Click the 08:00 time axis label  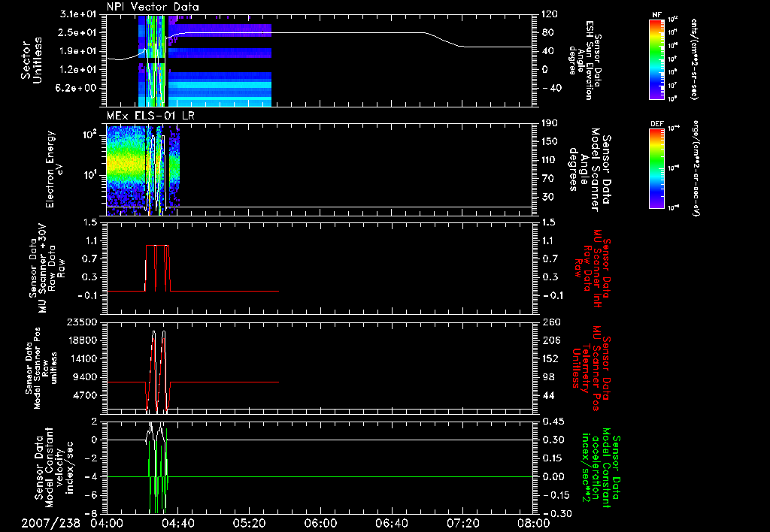[534, 523]
